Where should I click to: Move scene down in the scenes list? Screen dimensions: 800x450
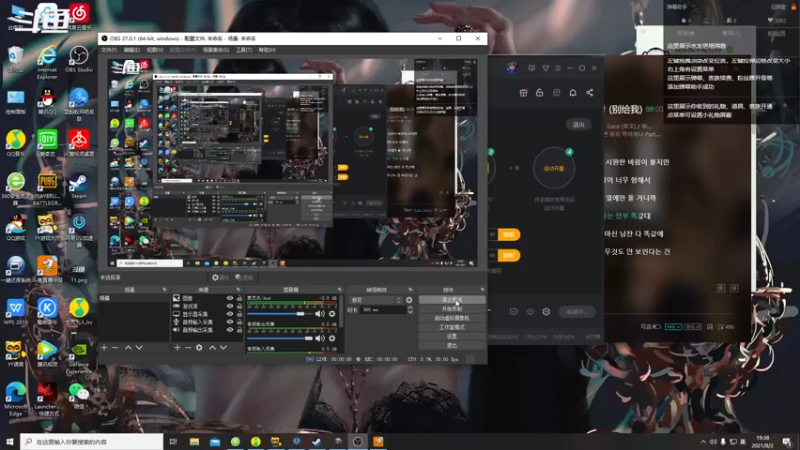click(x=139, y=347)
